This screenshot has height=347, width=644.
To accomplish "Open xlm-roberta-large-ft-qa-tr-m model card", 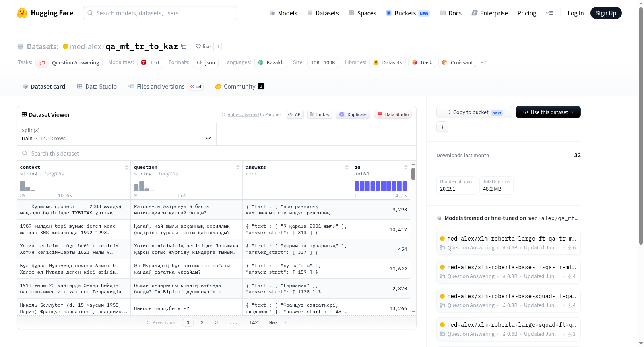I will click(x=508, y=243).
